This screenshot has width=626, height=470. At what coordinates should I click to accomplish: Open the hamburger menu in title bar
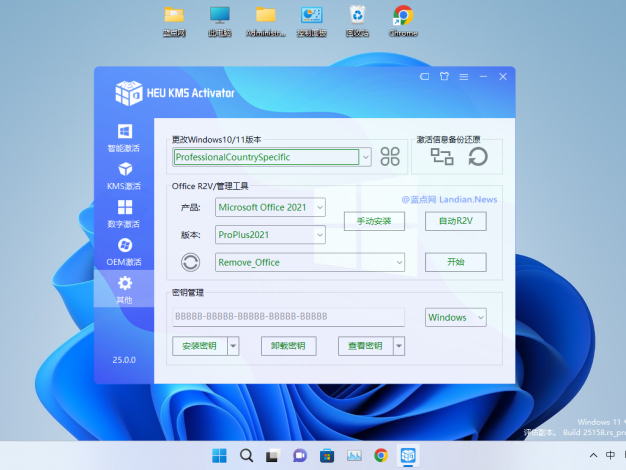[464, 77]
